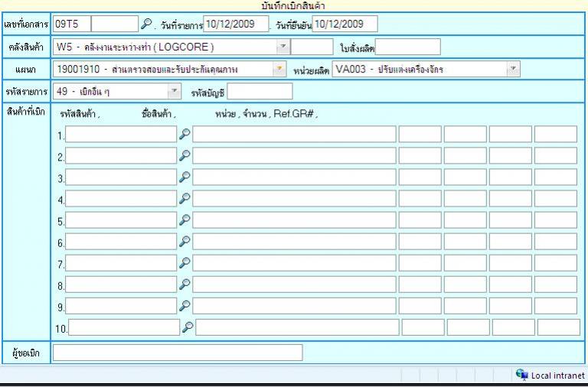Click the confirmation date field 10/12/2009

click(x=345, y=24)
